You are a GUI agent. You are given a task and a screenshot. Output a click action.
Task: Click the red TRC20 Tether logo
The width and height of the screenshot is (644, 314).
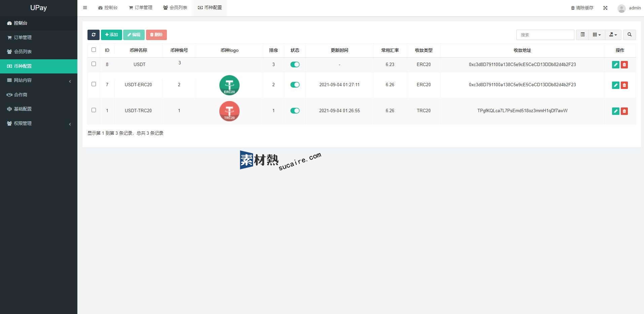[229, 111]
